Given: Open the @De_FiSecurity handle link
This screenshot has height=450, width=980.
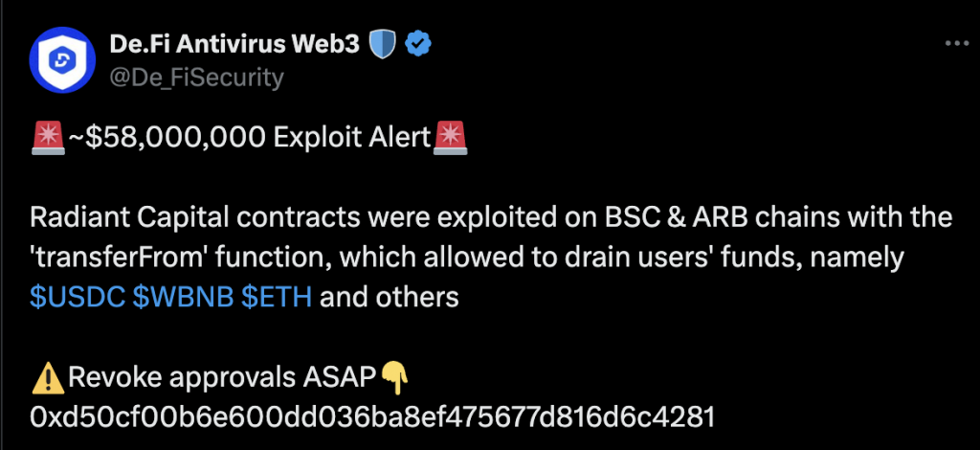Looking at the screenshot, I should click(198, 77).
